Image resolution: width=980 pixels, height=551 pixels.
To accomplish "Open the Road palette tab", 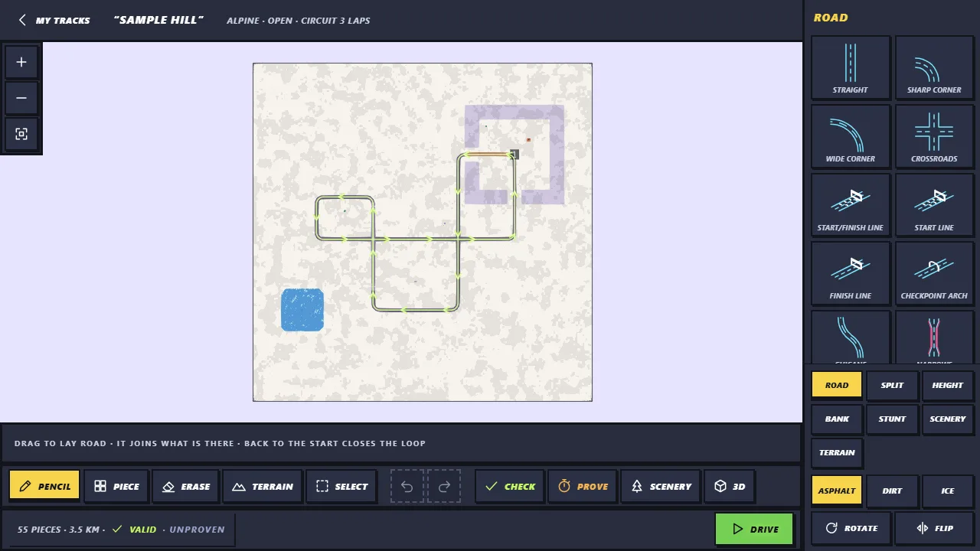I will point(837,385).
